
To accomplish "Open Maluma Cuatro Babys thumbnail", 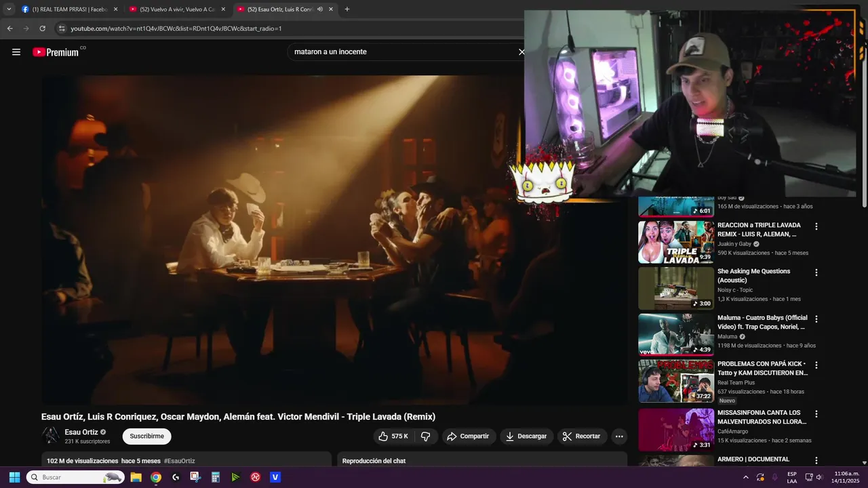I will point(676,334).
